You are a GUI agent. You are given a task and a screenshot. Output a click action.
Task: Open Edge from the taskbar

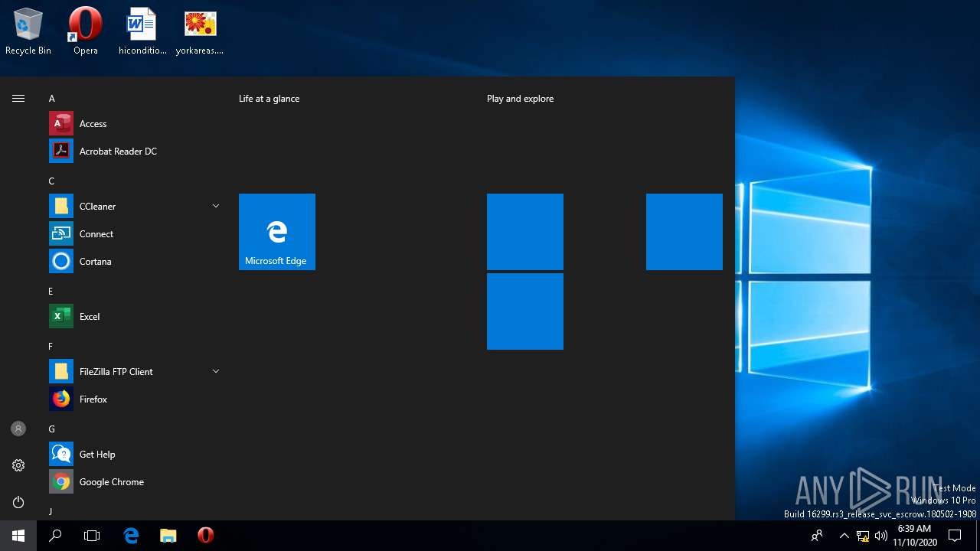[131, 536]
